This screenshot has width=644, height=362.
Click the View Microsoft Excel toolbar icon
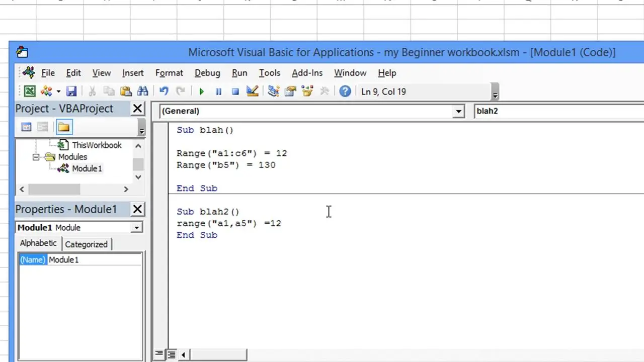[30, 92]
